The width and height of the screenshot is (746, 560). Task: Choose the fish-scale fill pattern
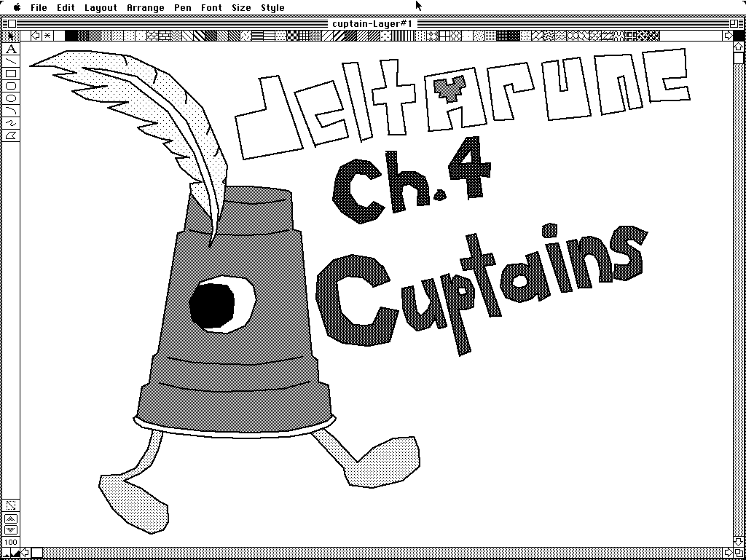pos(152,36)
